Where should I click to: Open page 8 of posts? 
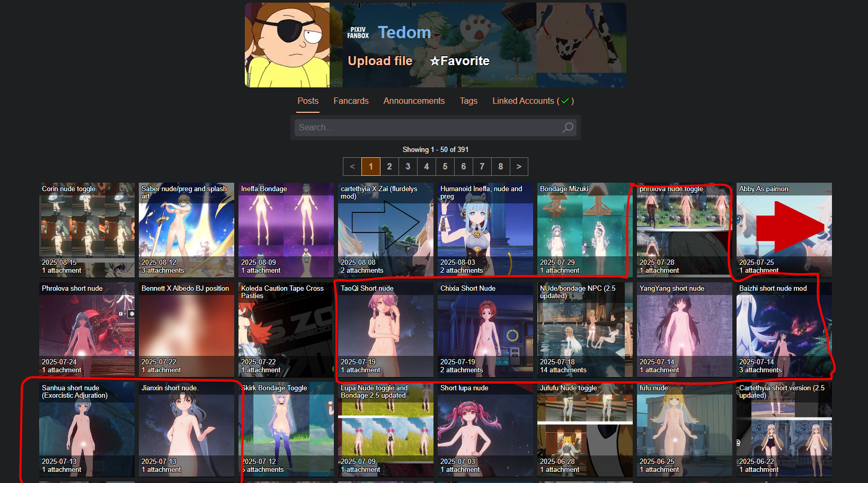(x=501, y=167)
